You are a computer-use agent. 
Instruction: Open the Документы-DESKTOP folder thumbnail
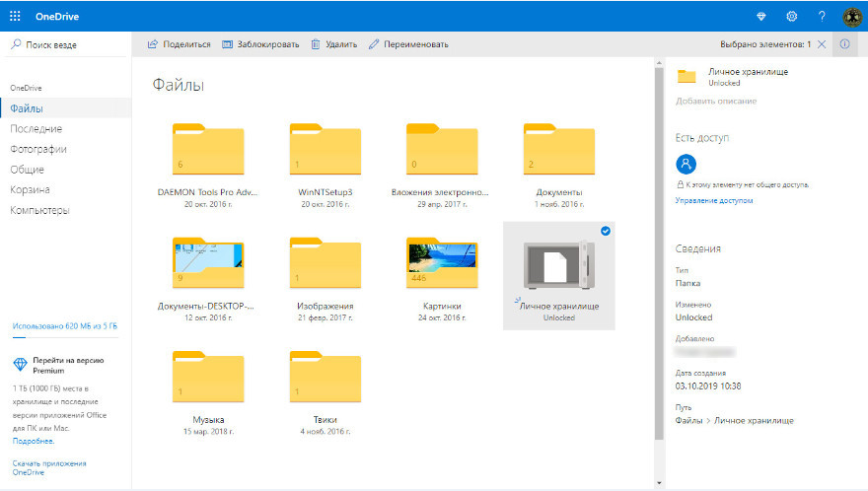point(208,262)
